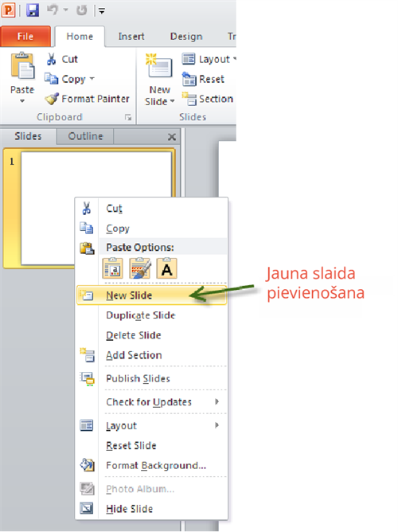Click the cut-off Tr ribbon tab

click(x=231, y=37)
